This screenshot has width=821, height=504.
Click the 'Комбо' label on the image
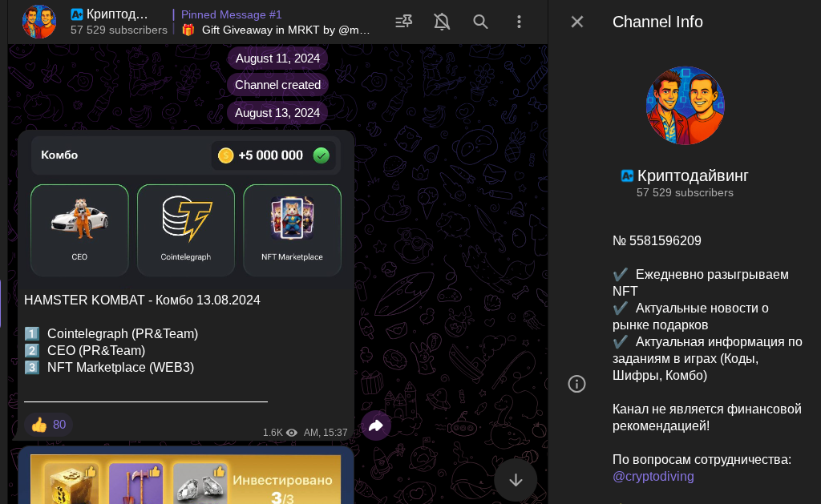[x=59, y=155]
